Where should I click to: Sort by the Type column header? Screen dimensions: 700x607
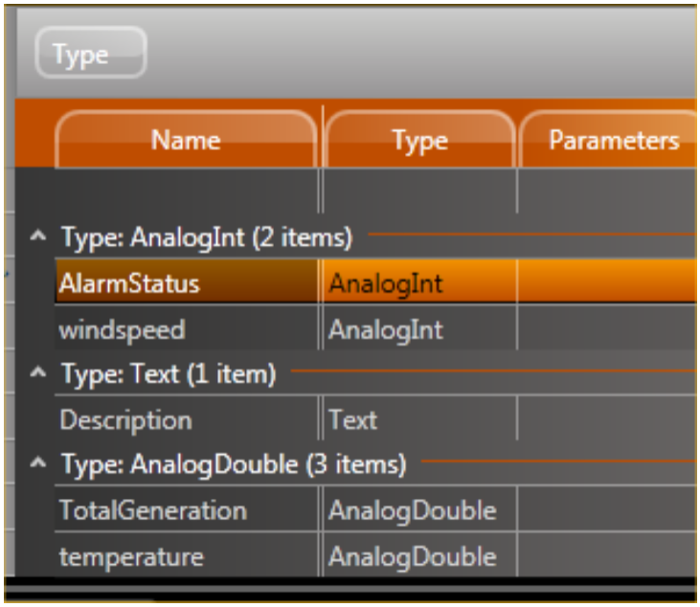click(x=419, y=141)
